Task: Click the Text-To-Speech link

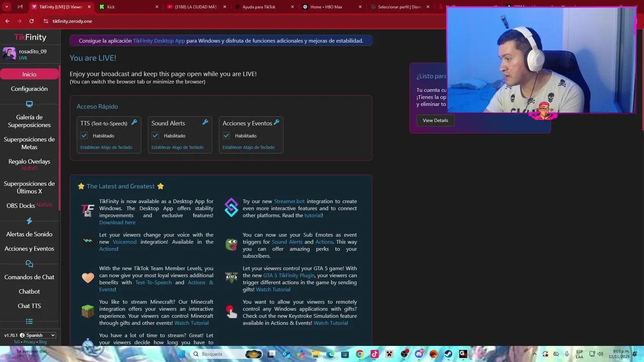Action: coord(153,283)
